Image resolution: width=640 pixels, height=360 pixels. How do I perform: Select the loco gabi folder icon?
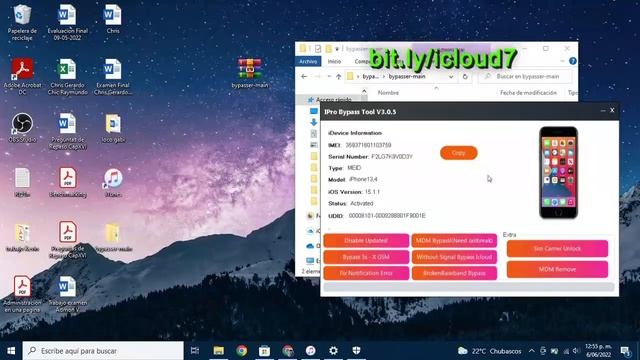click(x=113, y=128)
